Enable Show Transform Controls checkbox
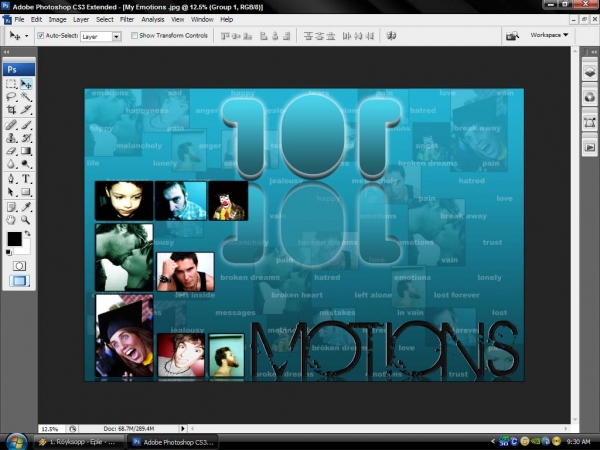600x450 pixels. 134,36
